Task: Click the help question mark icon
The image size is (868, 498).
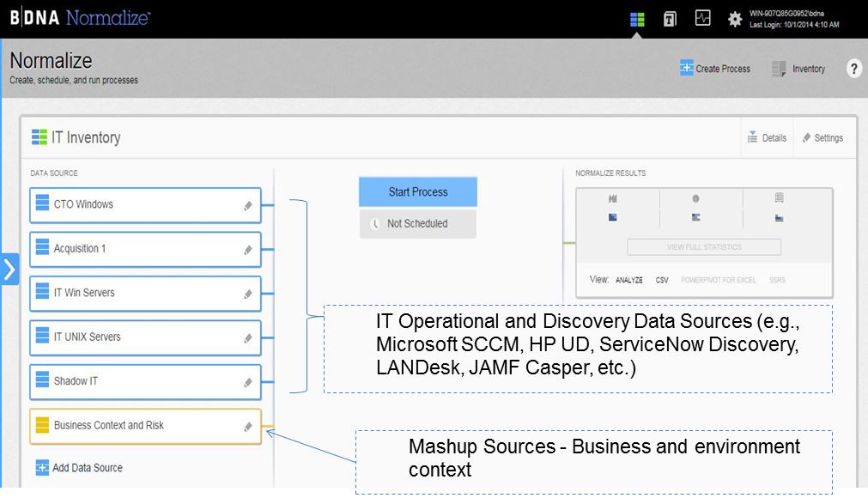Action: [853, 69]
